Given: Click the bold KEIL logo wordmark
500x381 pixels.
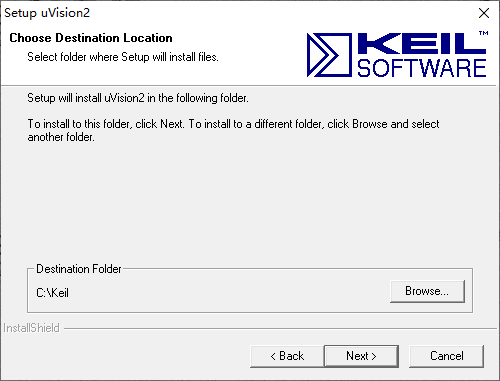Looking at the screenshot, I should 422,43.
